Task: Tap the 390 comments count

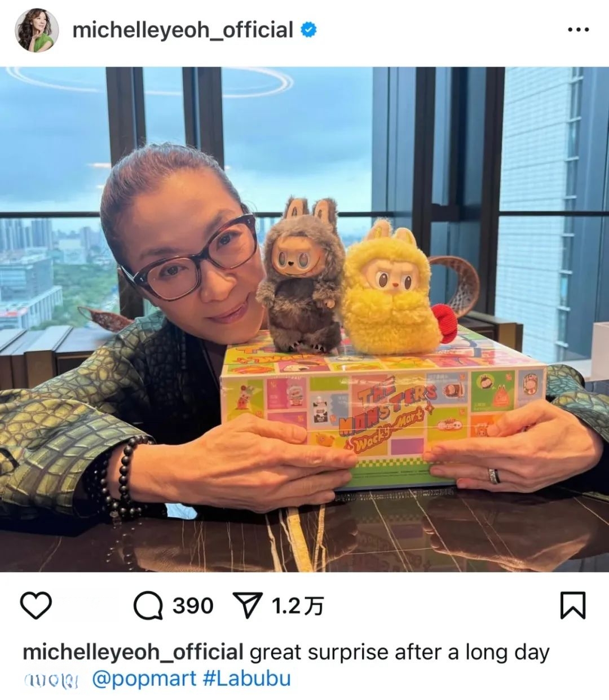Action: coord(193,606)
